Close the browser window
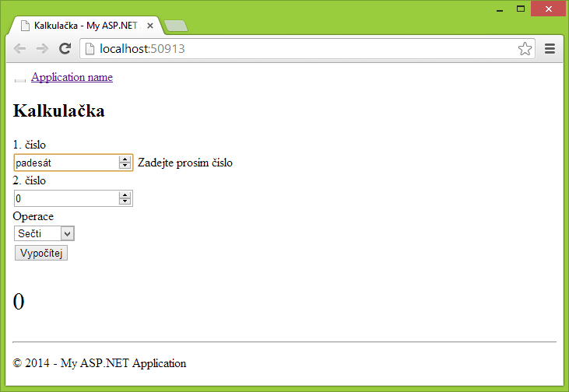The image size is (569, 392). [548, 9]
